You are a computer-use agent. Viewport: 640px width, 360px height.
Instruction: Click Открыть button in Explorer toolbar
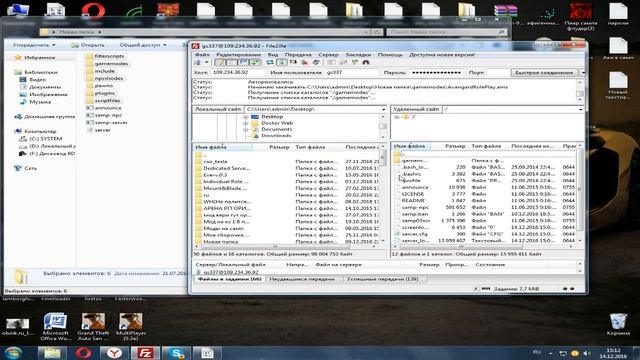point(87,45)
